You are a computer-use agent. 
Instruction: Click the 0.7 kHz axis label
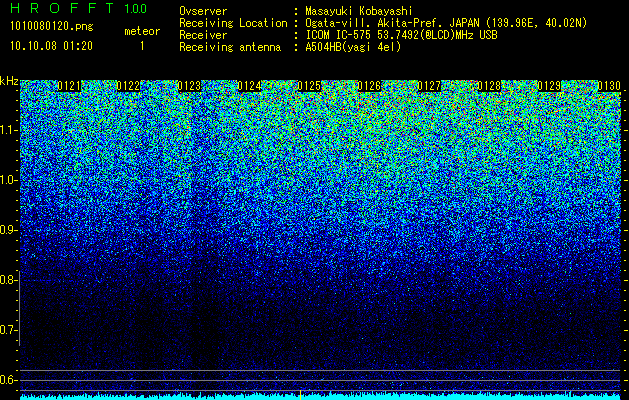8,330
